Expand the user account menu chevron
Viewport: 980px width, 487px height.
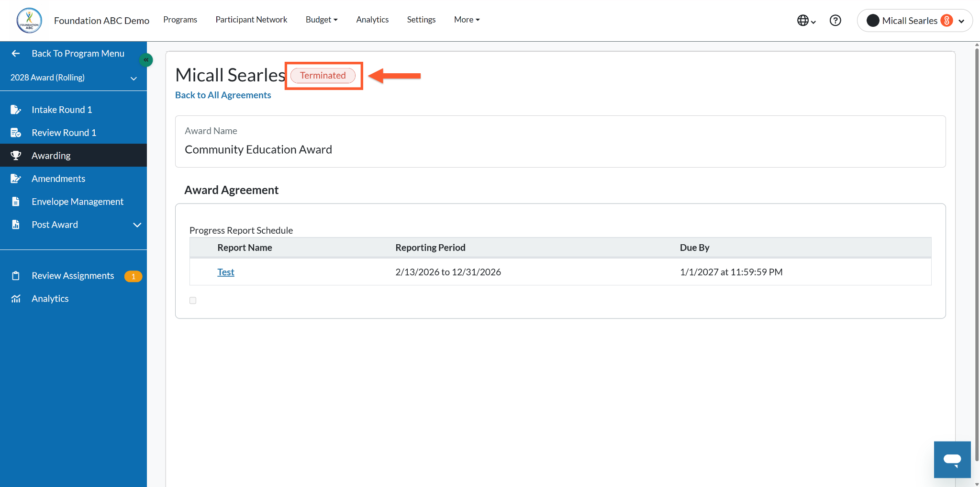[x=961, y=21]
